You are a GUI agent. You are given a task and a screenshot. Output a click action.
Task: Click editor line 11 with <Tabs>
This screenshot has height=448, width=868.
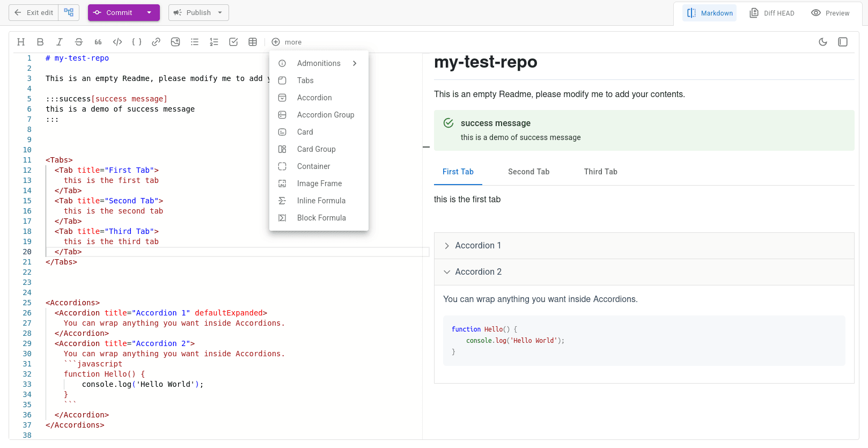tap(59, 160)
